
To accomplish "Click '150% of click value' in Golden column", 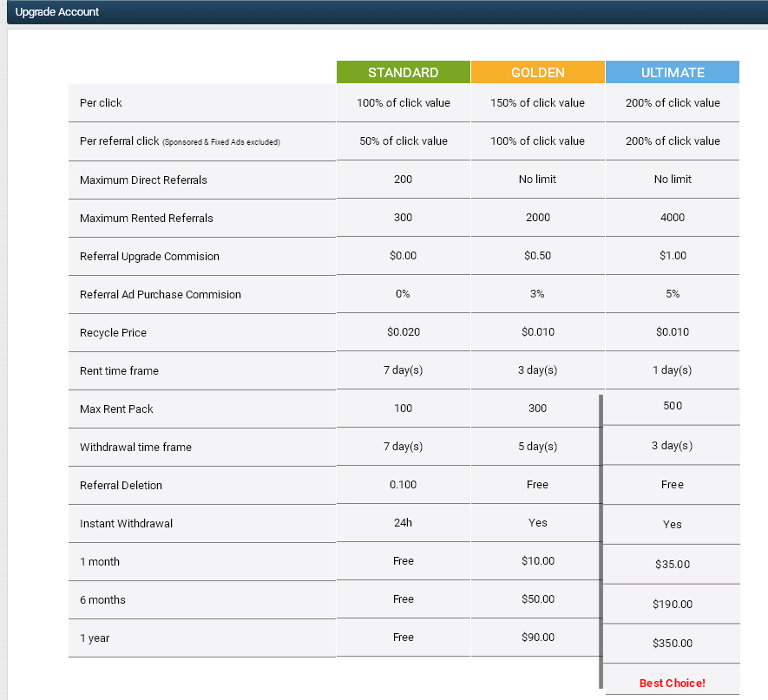I will [x=537, y=103].
